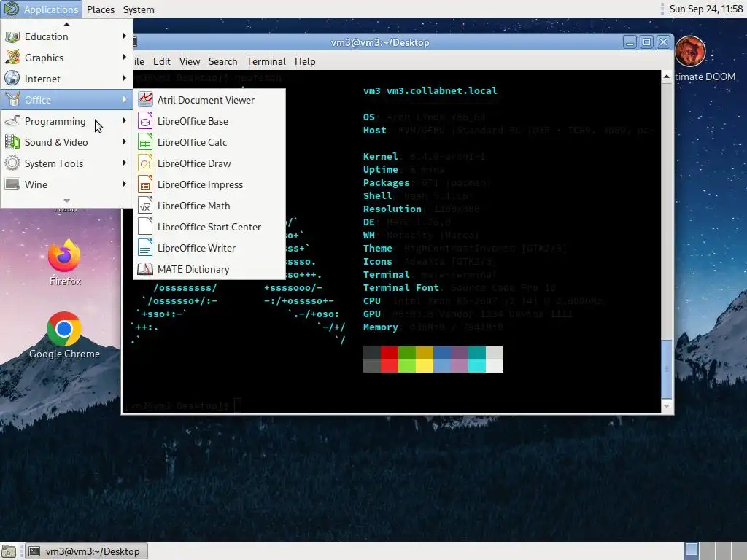This screenshot has height=560, width=747.
Task: Click the first workspace switcher box
Action: click(692, 551)
